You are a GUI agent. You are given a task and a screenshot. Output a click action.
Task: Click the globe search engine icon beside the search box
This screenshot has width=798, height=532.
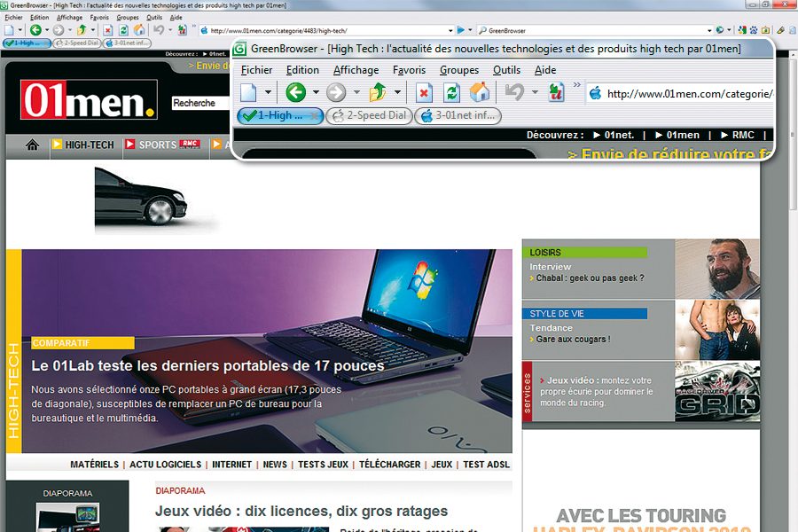tap(720, 30)
